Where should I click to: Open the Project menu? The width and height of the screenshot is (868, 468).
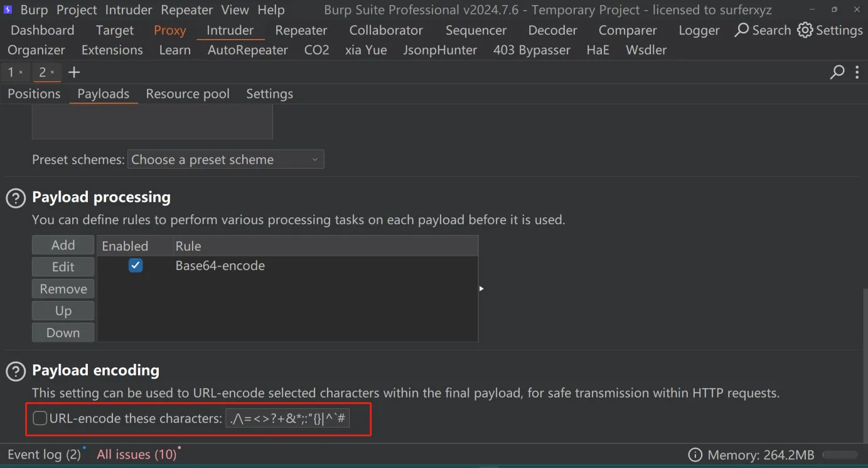click(x=77, y=10)
